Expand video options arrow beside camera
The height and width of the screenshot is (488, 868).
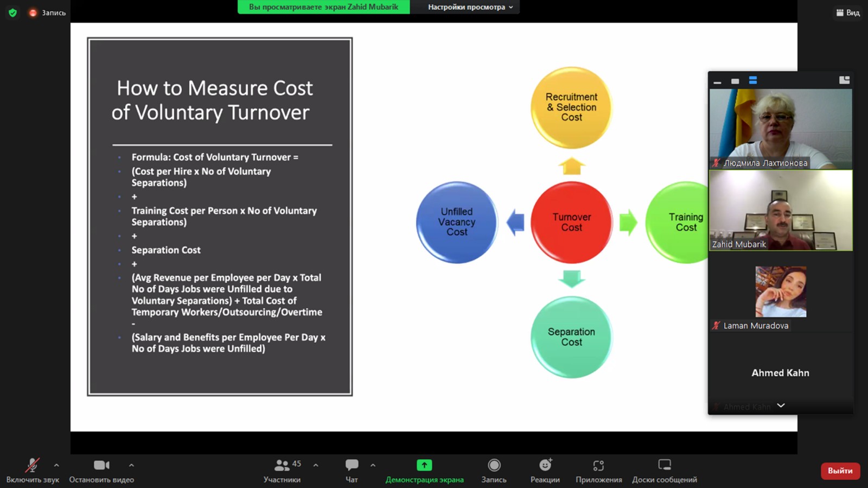(x=131, y=465)
